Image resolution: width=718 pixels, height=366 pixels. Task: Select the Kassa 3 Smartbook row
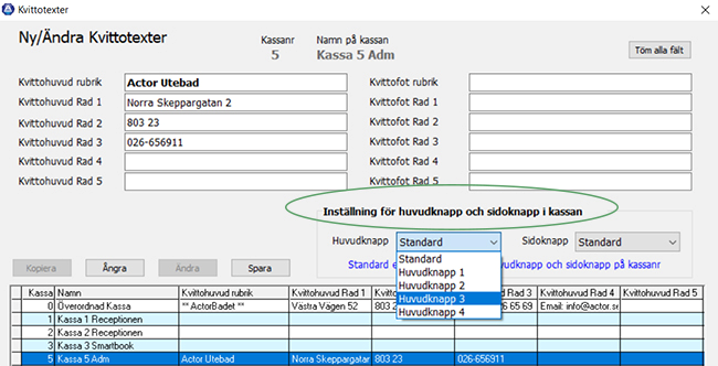pos(357,346)
